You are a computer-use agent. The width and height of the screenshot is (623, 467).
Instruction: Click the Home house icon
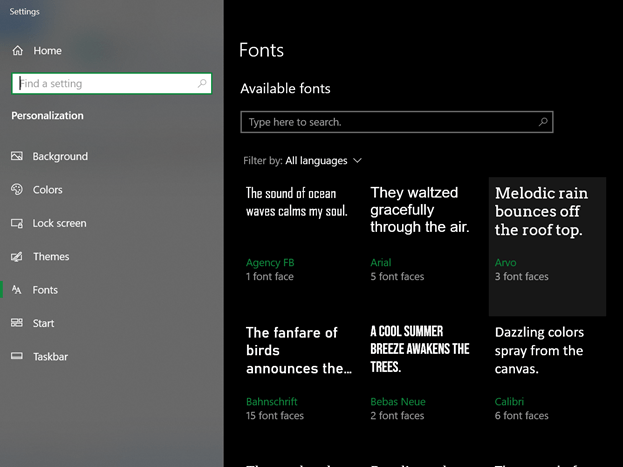pos(17,50)
